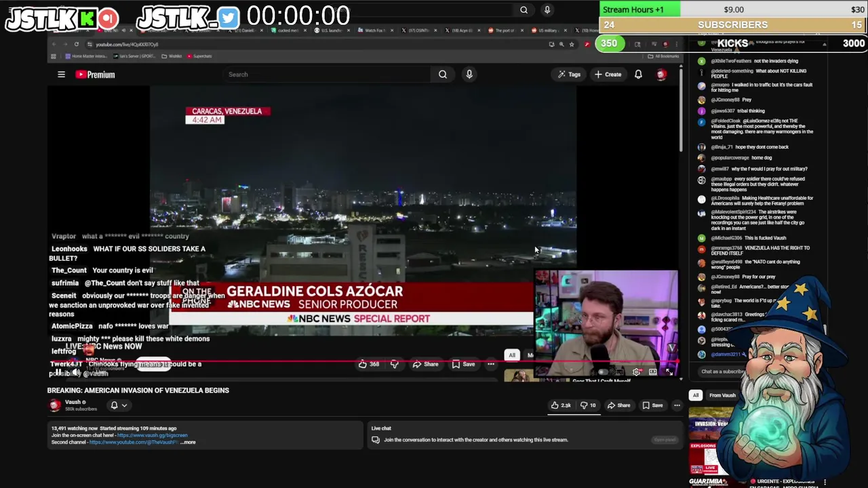The height and width of the screenshot is (488, 868).
Task: Open the Superchats bookmark
Action: tap(199, 56)
